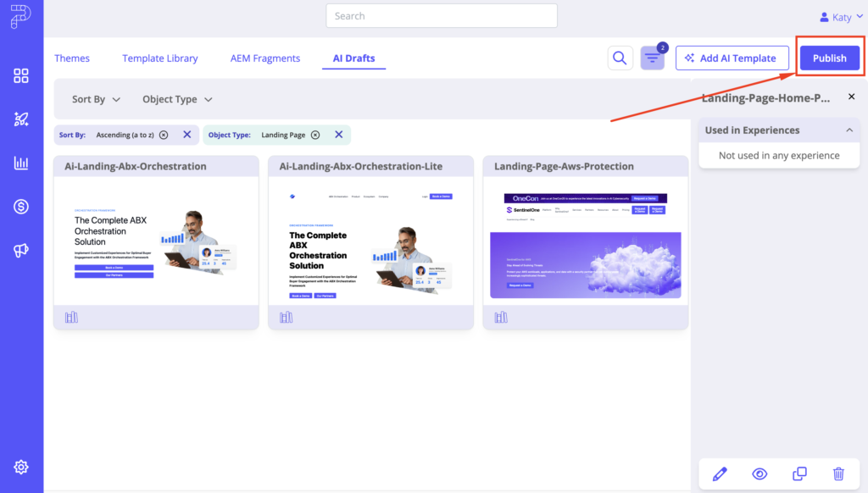The width and height of the screenshot is (868, 493).
Task: Expand the Sort By dropdown
Action: (96, 99)
